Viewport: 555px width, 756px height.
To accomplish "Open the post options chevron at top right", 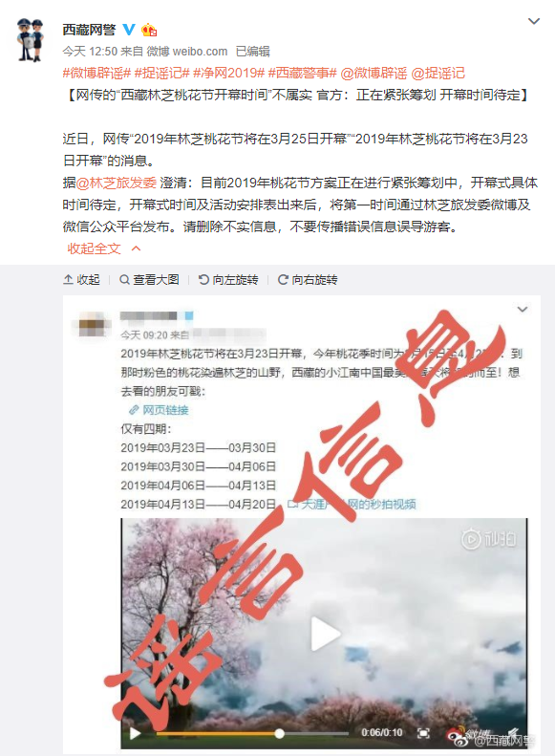I will [534, 21].
